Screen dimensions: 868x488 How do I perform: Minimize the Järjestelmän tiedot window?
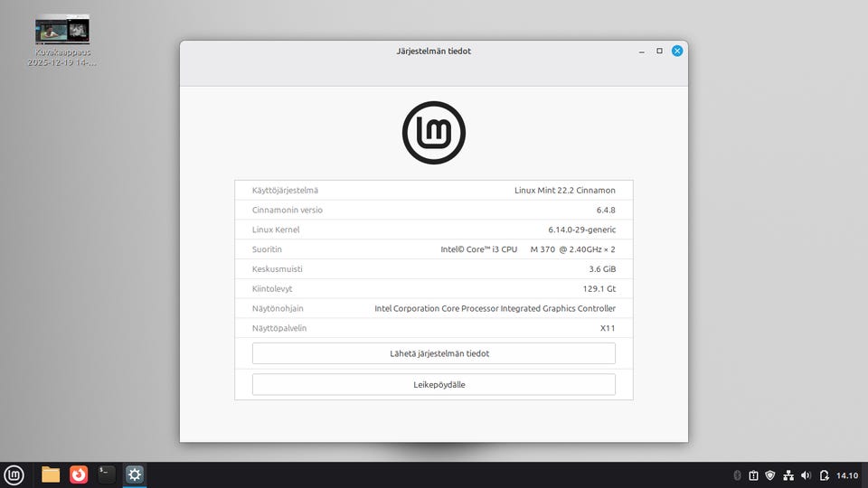(642, 51)
